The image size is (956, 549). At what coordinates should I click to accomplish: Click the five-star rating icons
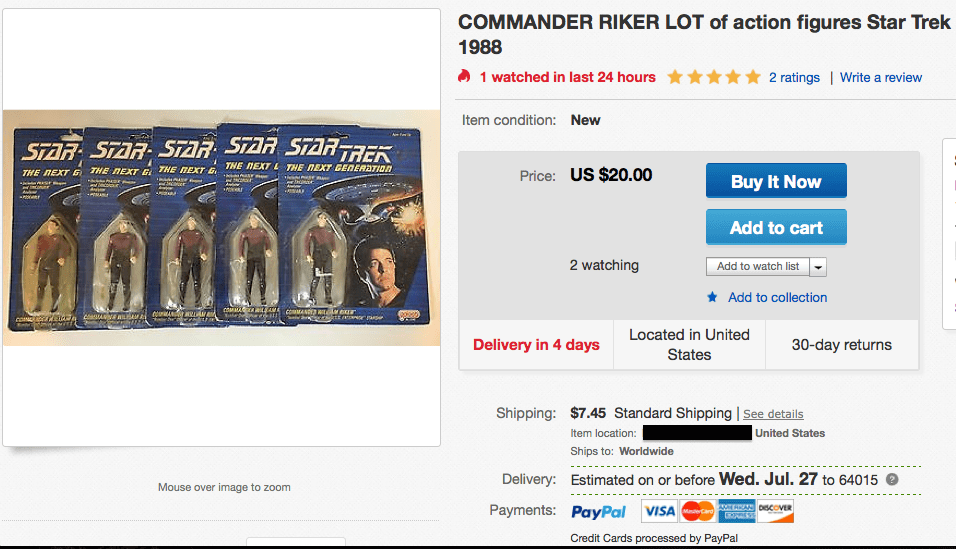[714, 77]
